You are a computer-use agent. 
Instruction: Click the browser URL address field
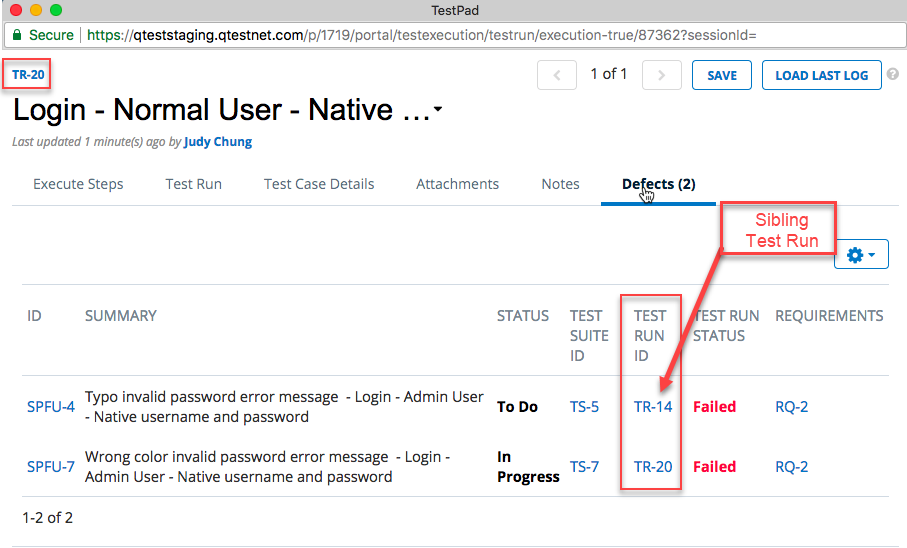click(x=455, y=35)
